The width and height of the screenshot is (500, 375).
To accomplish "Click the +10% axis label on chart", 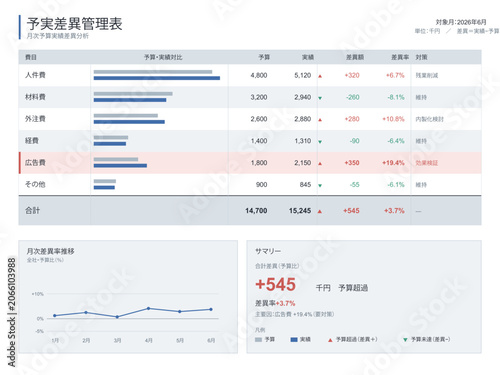I will (38, 294).
